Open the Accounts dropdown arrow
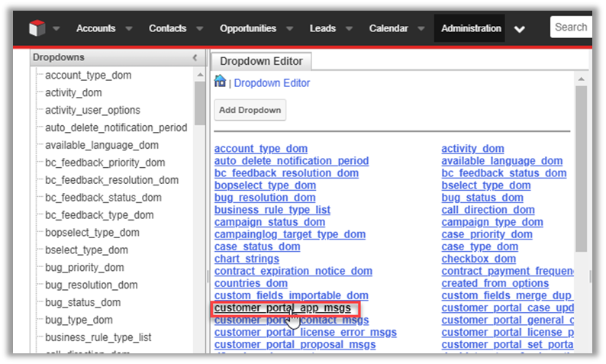 [128, 29]
